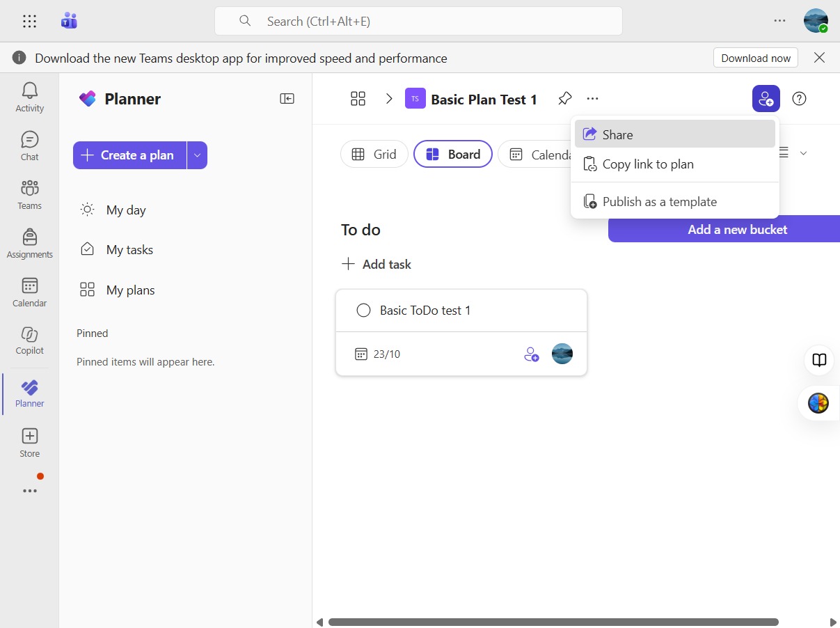
Task: Open Assignments app
Action: [29, 243]
